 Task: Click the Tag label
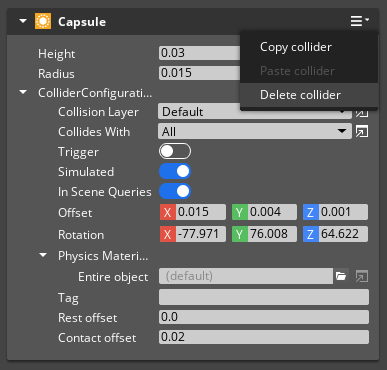pyautogui.click(x=68, y=298)
